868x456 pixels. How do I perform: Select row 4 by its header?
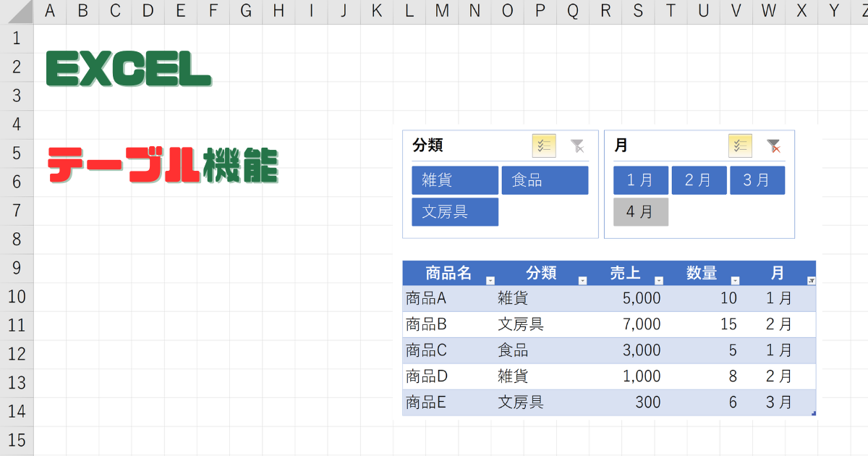pos(17,124)
